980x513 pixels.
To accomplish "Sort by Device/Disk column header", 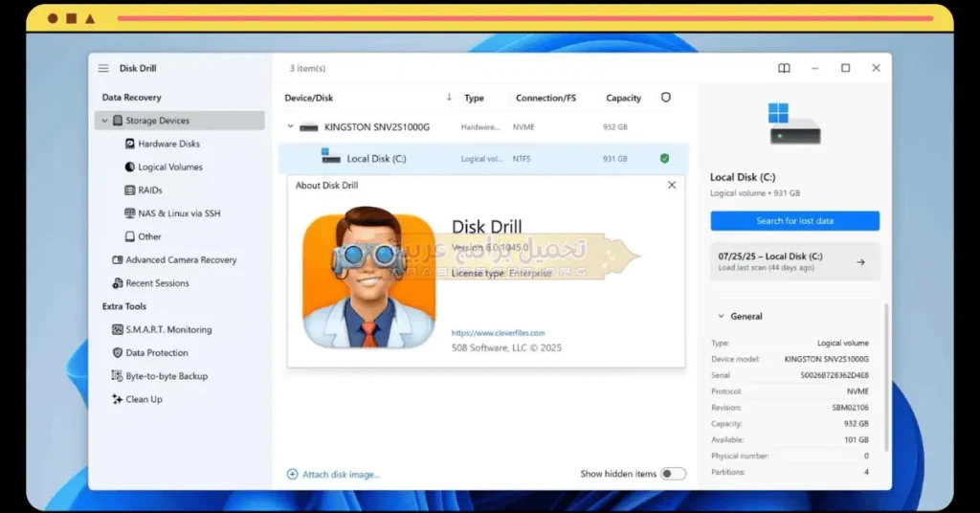I will [309, 98].
